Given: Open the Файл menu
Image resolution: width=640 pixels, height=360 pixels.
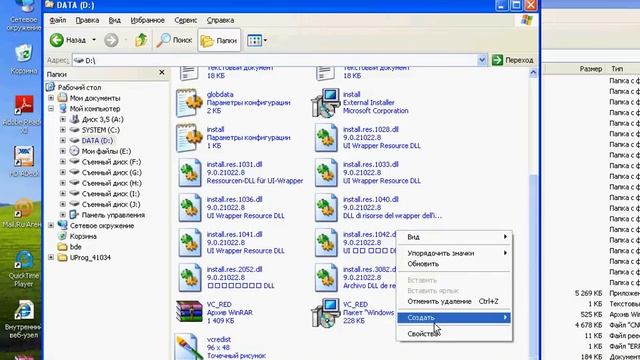Looking at the screenshot, I should (58, 20).
